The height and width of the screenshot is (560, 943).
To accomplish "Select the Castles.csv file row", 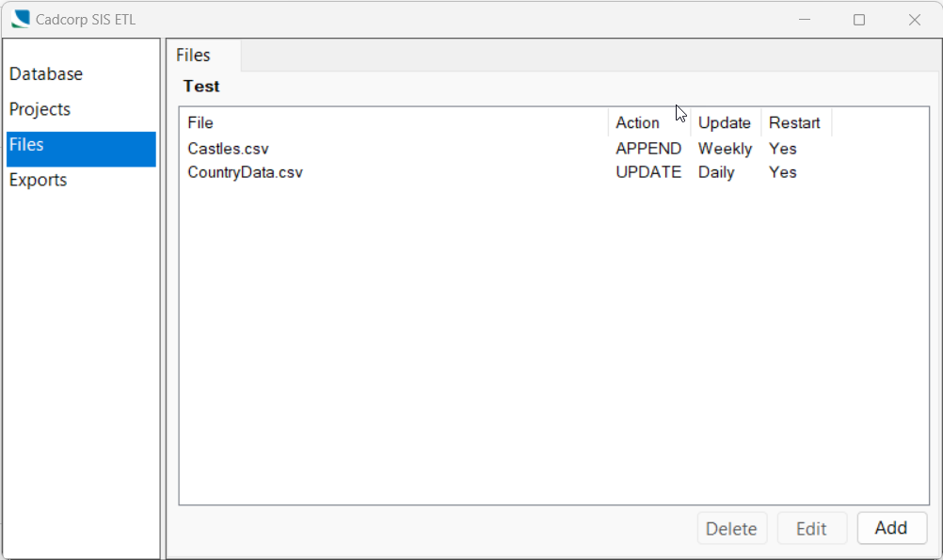I will pyautogui.click(x=229, y=149).
